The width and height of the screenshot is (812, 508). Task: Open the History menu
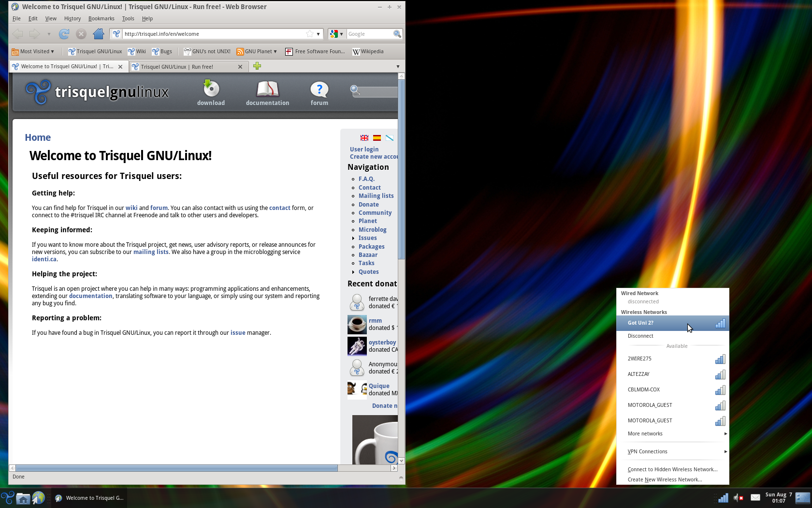pyautogui.click(x=72, y=18)
